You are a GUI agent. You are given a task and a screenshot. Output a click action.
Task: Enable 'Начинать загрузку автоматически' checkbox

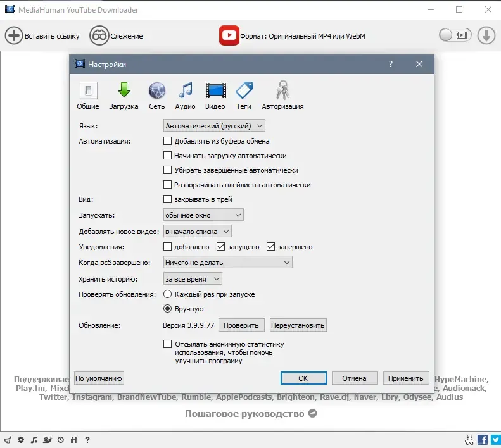(x=167, y=156)
